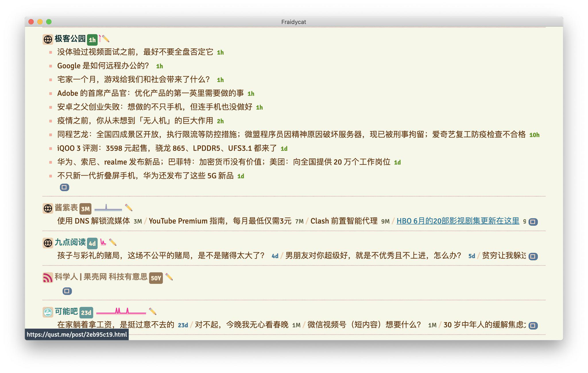Click the 23d age badge beside 可能吧

point(86,313)
